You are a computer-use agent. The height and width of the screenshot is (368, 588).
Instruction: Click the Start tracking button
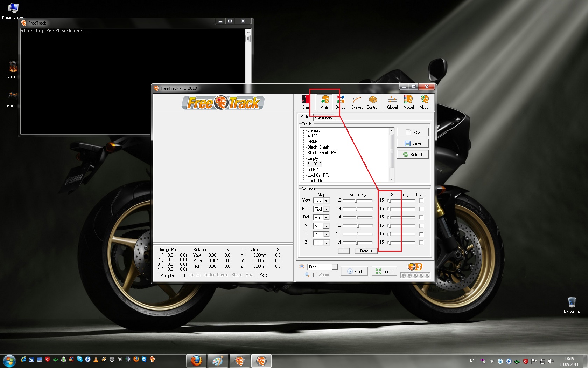[x=355, y=272]
